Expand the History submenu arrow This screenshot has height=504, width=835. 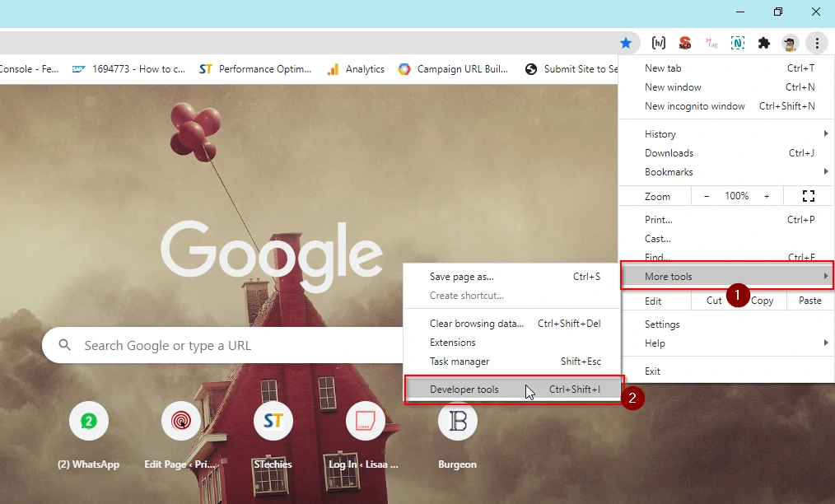tap(825, 133)
